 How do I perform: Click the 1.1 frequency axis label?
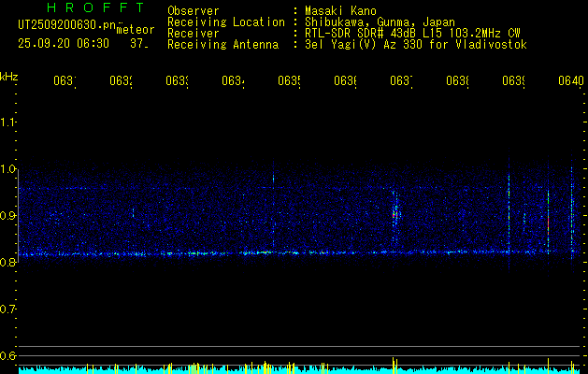[7, 122]
